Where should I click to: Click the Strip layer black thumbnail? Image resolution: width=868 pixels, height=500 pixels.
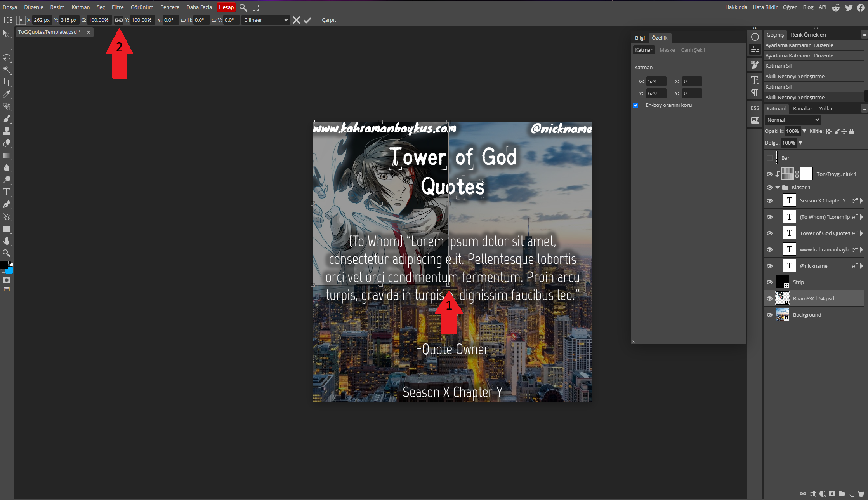782,282
